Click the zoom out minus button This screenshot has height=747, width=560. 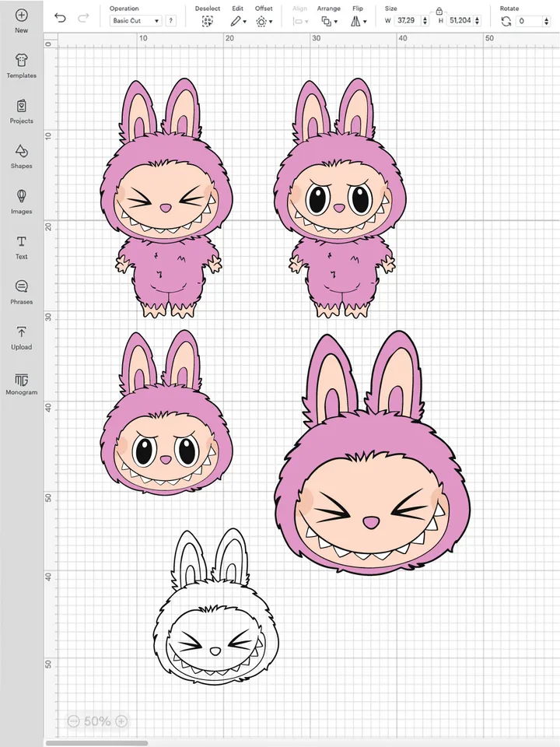[x=73, y=721]
